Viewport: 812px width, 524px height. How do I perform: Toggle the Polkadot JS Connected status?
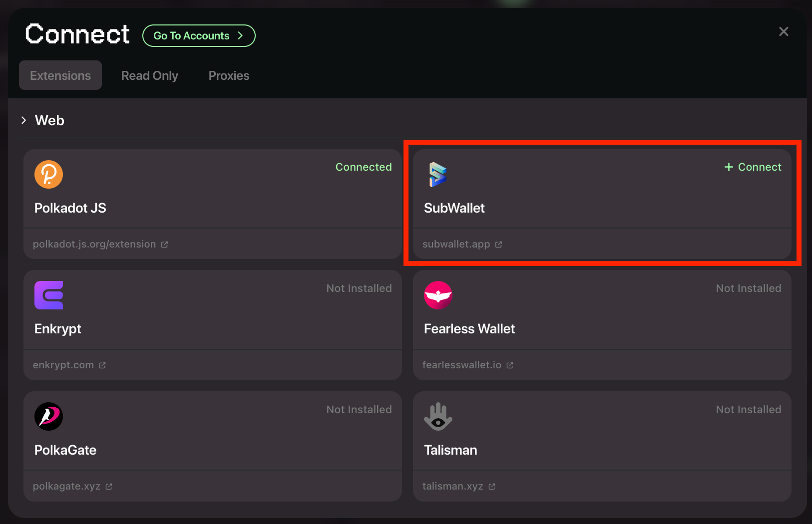coord(364,167)
